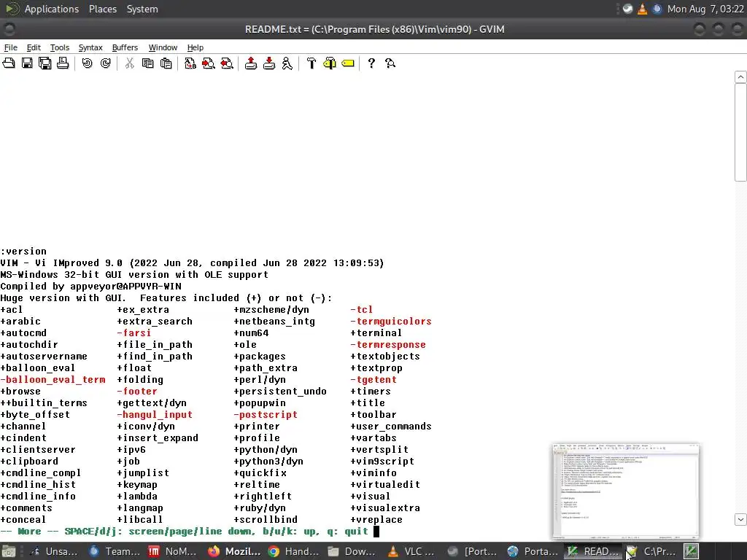The image size is (747, 560).
Task: Click the +user_commands feature text
Action: pyautogui.click(x=391, y=426)
